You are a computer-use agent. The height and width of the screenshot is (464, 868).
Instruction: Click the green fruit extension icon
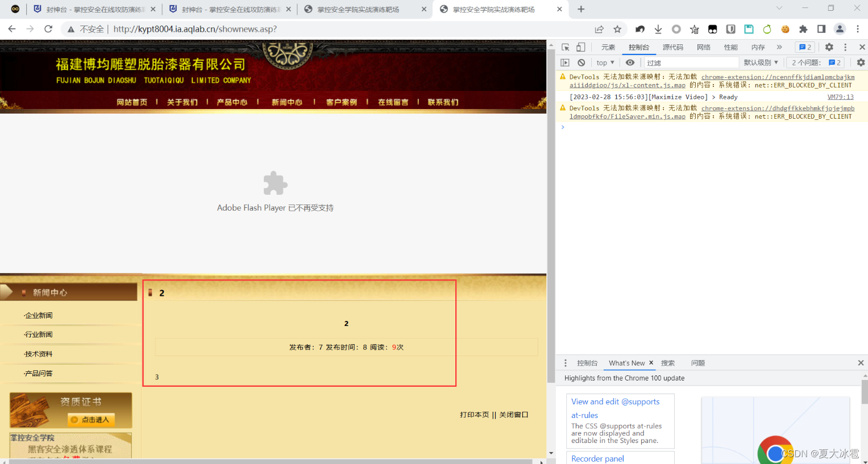tap(767, 29)
